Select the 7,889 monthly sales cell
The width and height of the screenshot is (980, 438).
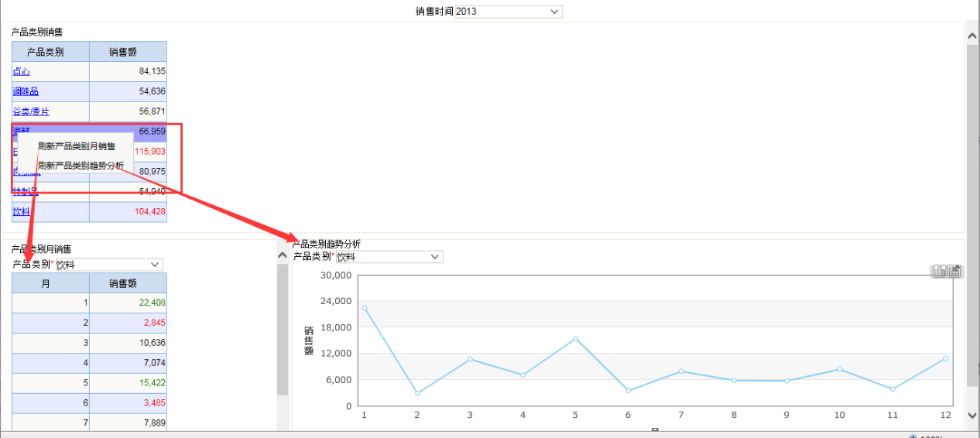tap(128, 423)
